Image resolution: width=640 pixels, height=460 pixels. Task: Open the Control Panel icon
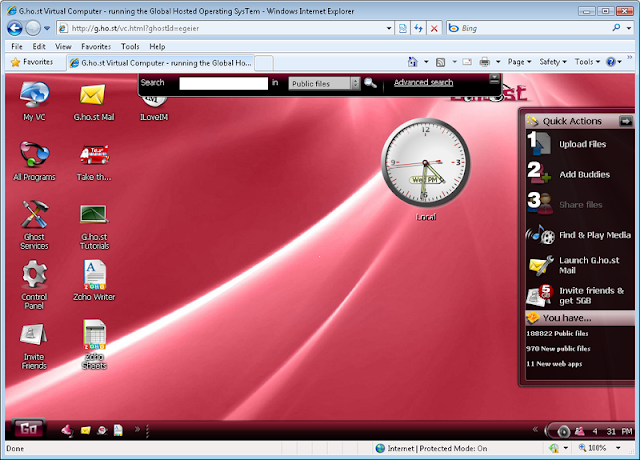pos(34,285)
